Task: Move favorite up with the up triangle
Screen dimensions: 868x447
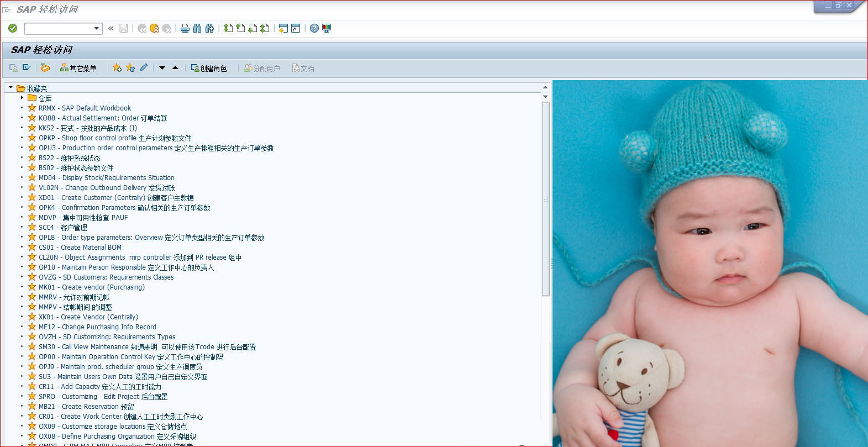Action: point(175,68)
